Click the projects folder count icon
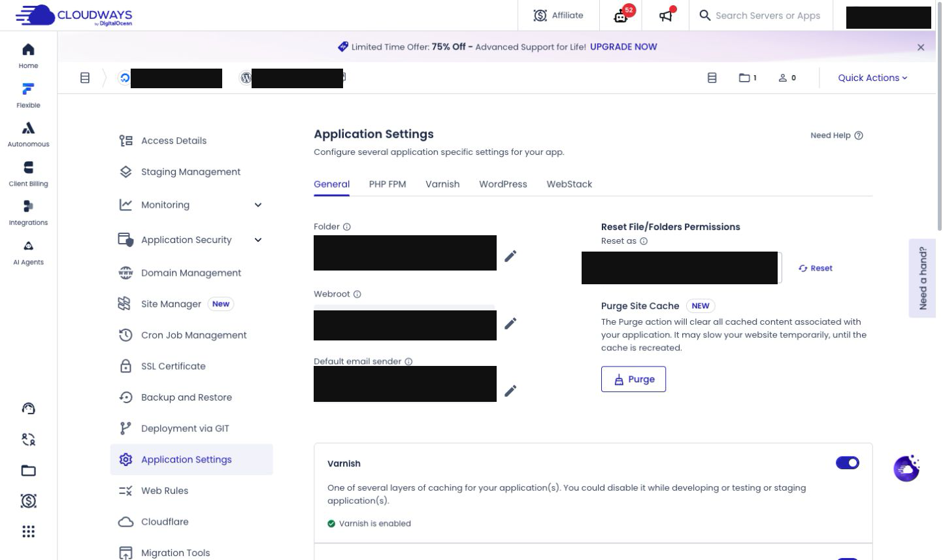Viewport: 943px width, 560px height. (748, 78)
